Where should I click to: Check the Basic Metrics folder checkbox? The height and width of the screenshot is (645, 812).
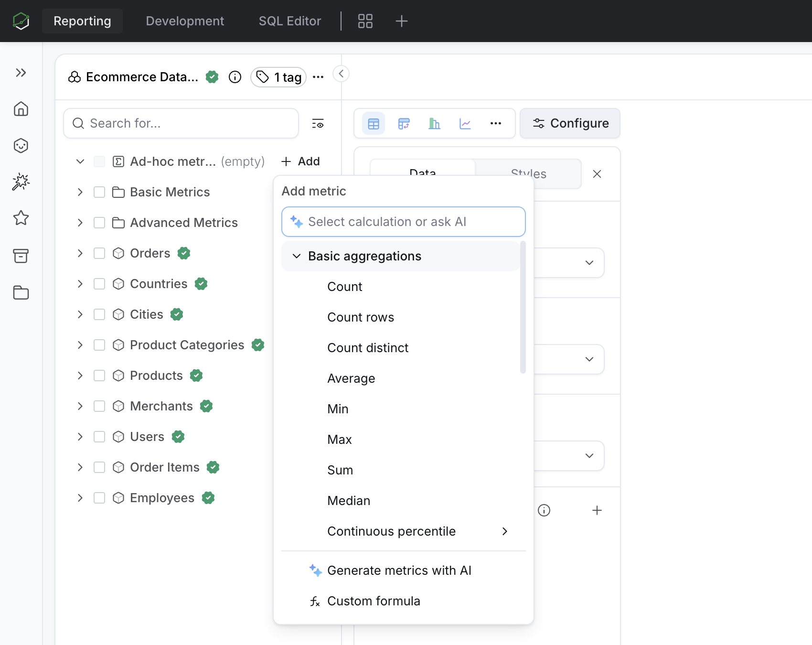coord(99,192)
